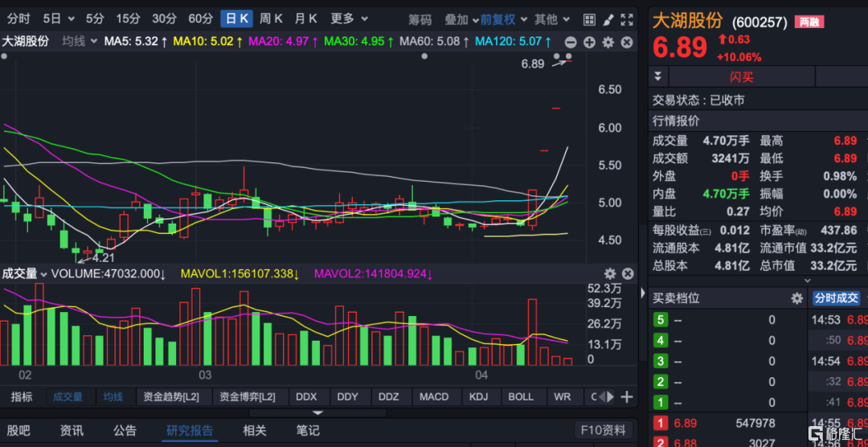Click the MA120: 5.07 legend label
This screenshot has width=868, height=447.
(513, 42)
